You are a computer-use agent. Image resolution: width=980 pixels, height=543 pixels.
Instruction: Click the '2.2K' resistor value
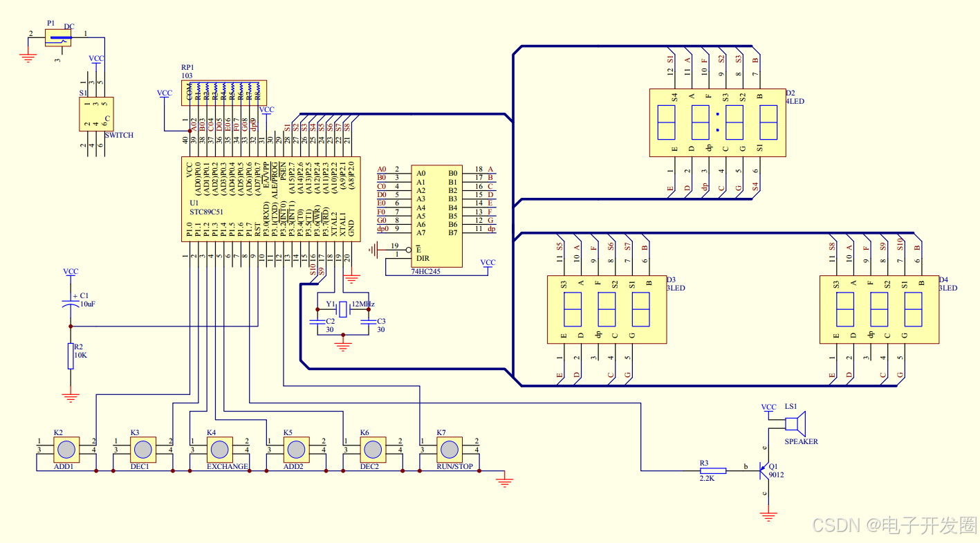[708, 478]
